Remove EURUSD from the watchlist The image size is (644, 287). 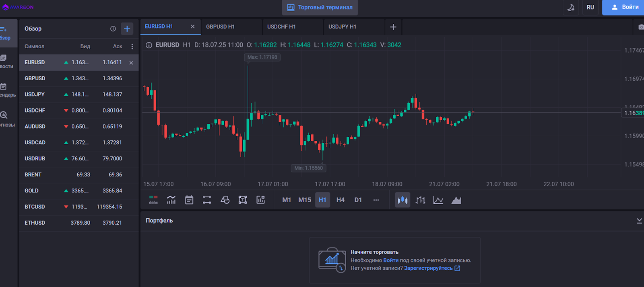click(131, 63)
